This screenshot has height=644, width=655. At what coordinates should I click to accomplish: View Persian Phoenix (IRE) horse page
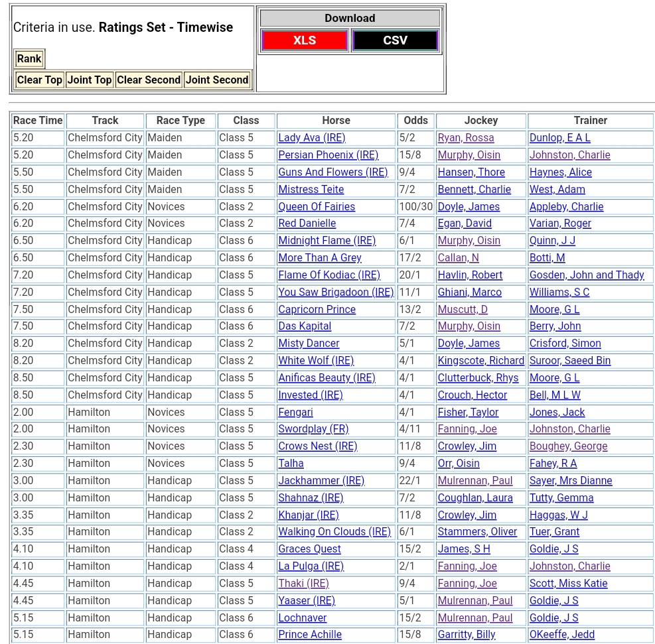pyautogui.click(x=328, y=155)
